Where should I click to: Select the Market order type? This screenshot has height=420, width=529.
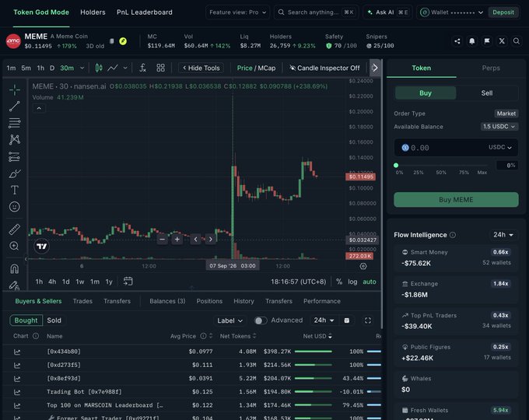[x=506, y=114]
